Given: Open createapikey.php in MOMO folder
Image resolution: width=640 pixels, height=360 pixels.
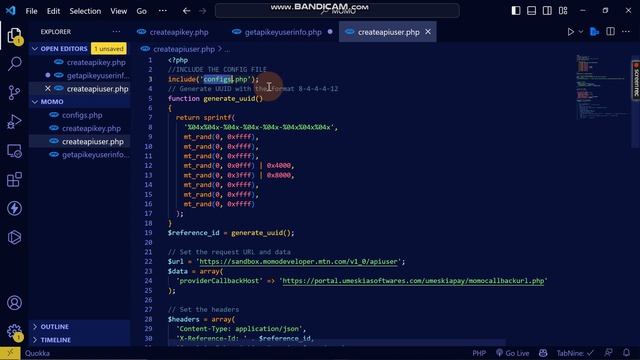Looking at the screenshot, I should [x=91, y=128].
